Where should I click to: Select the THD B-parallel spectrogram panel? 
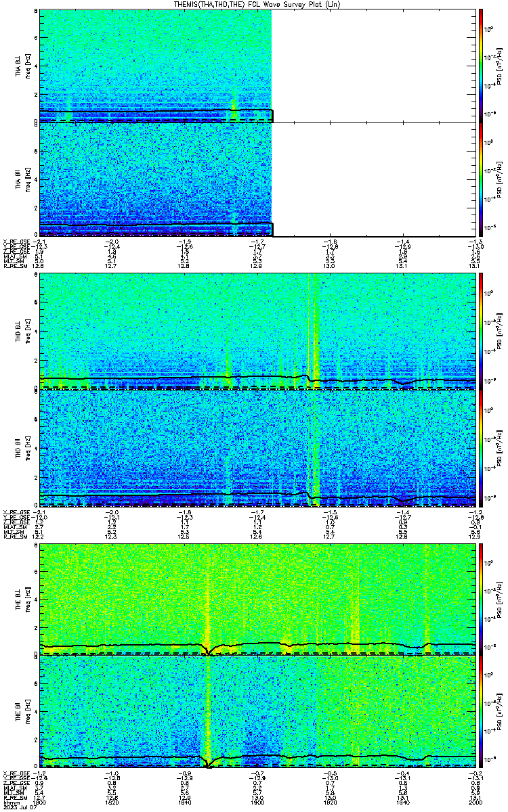258,447
